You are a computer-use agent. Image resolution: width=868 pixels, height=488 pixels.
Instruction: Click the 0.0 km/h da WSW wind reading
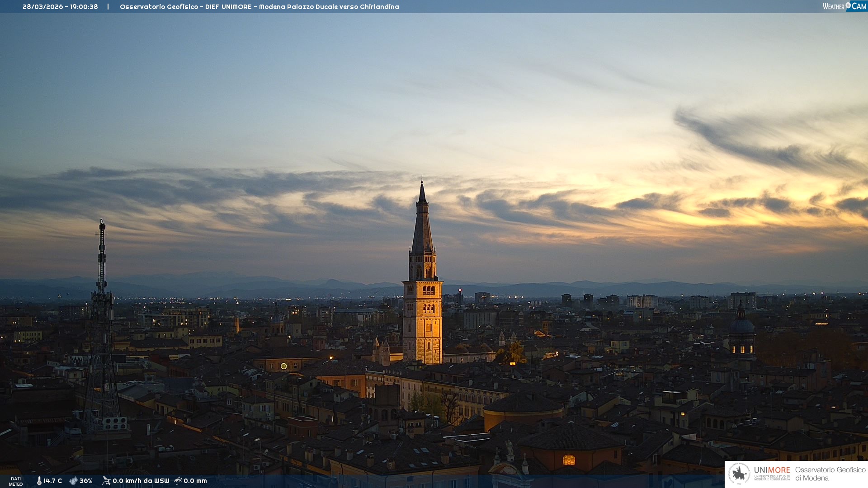coord(141,481)
